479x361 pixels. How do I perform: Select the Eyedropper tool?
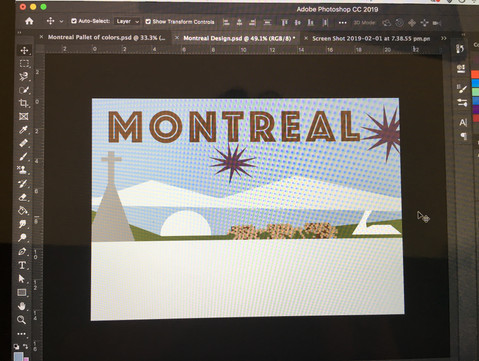(23, 130)
